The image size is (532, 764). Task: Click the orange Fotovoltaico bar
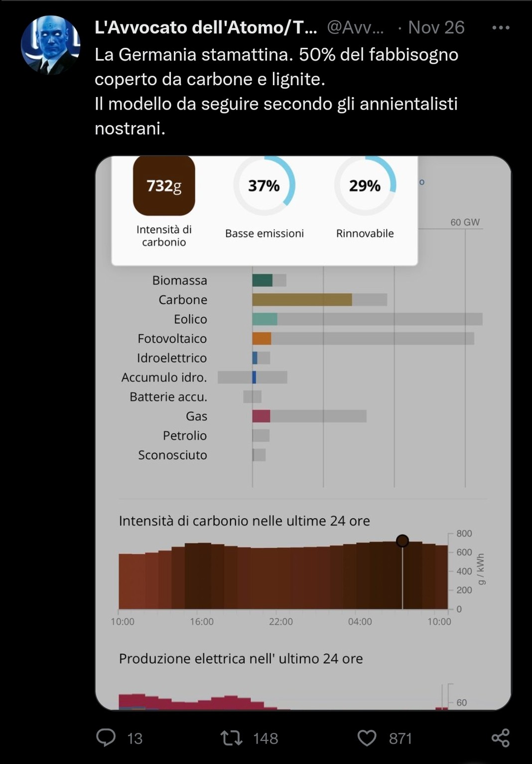point(262,339)
